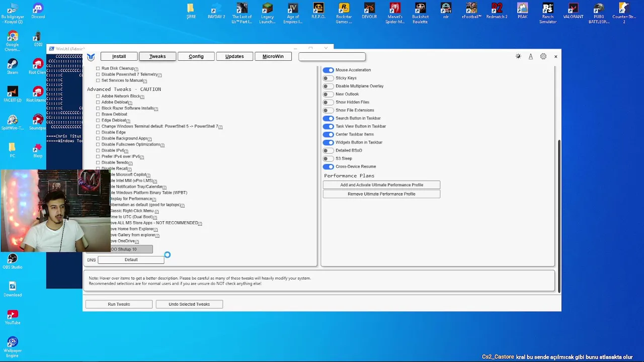Switch to the Tweaks tab

pyautogui.click(x=157, y=56)
